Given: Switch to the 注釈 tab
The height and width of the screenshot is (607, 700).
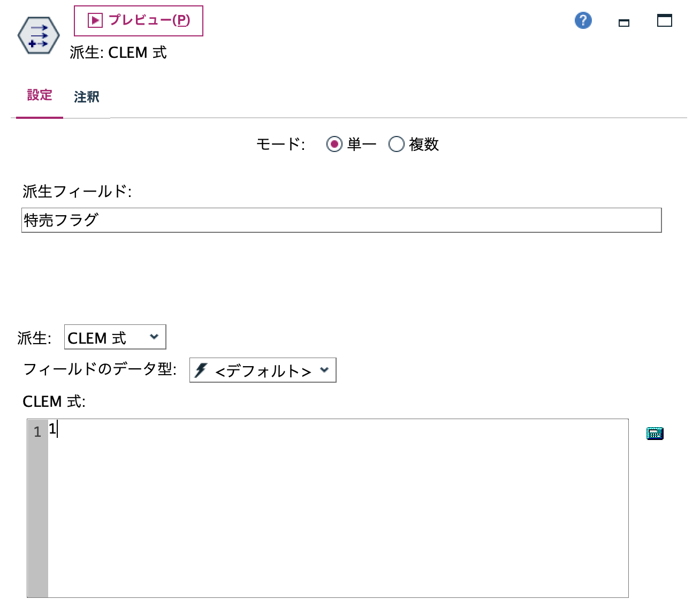Looking at the screenshot, I should (86, 96).
